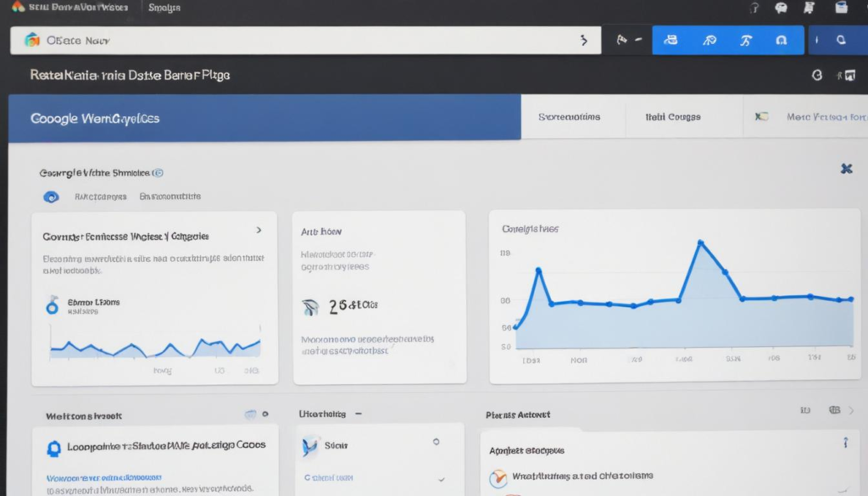Click the blue bell icon in bottom-left card

tap(53, 449)
